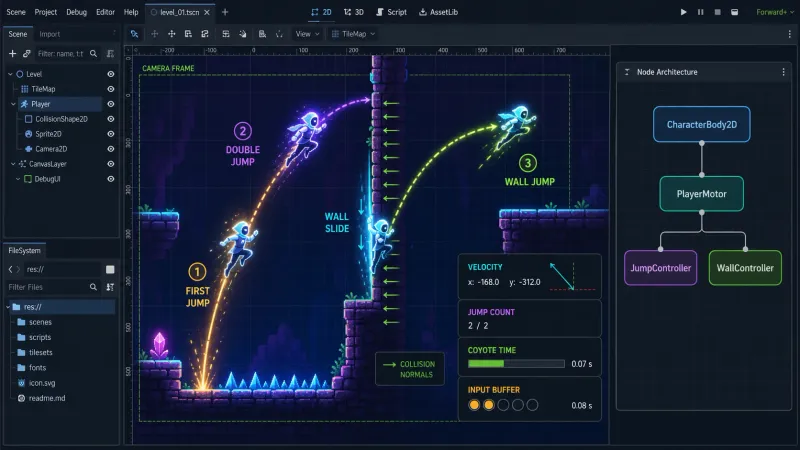Switch to the 3D workspace
Screen dimensions: 800x450
pyautogui.click(x=354, y=12)
